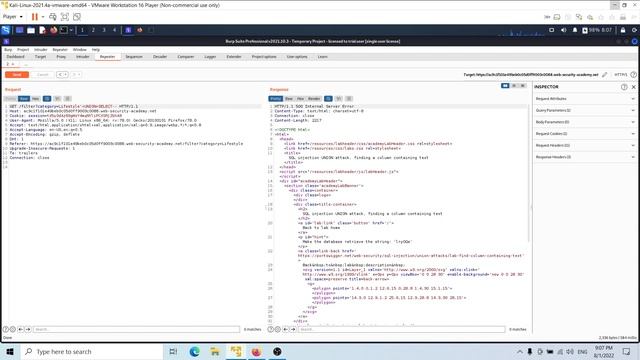Open the Player menu dropdown

pyautogui.click(x=12, y=17)
